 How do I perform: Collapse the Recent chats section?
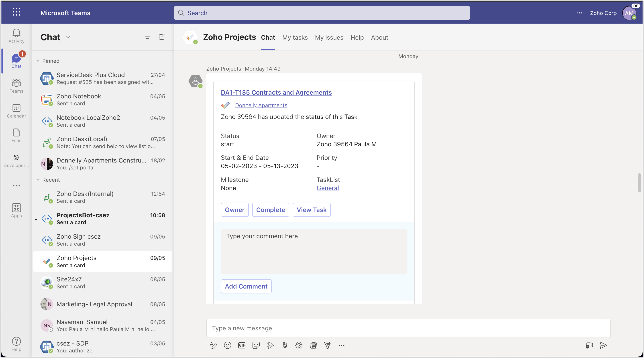(x=38, y=180)
